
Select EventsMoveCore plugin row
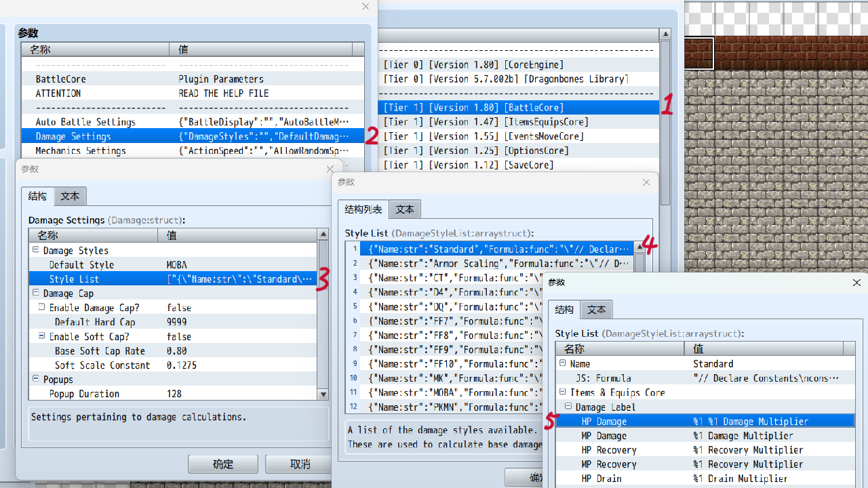(x=518, y=136)
